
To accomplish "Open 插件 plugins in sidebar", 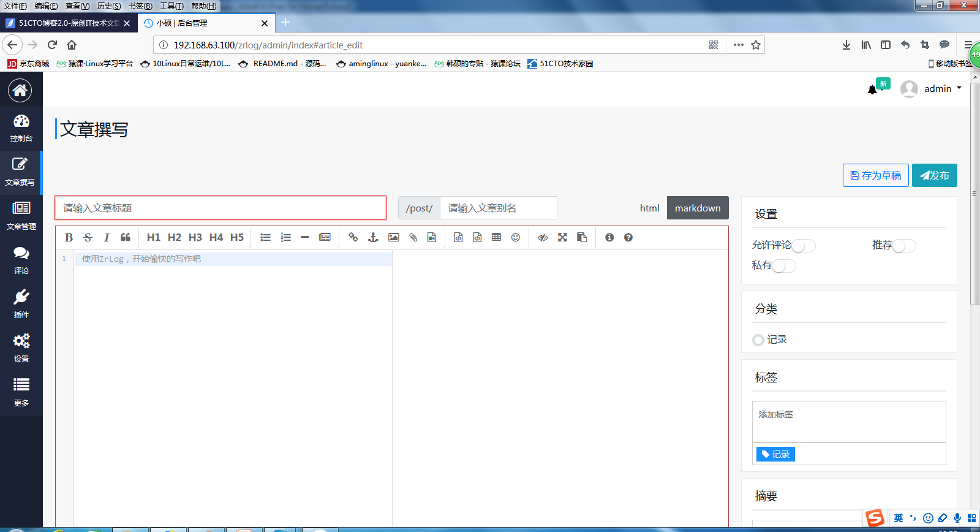I will tap(21, 305).
